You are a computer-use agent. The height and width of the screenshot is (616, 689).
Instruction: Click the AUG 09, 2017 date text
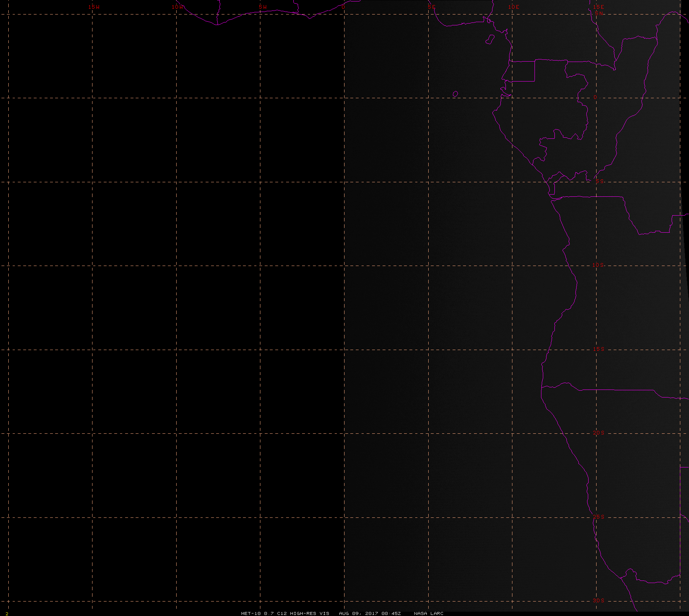tap(359, 613)
